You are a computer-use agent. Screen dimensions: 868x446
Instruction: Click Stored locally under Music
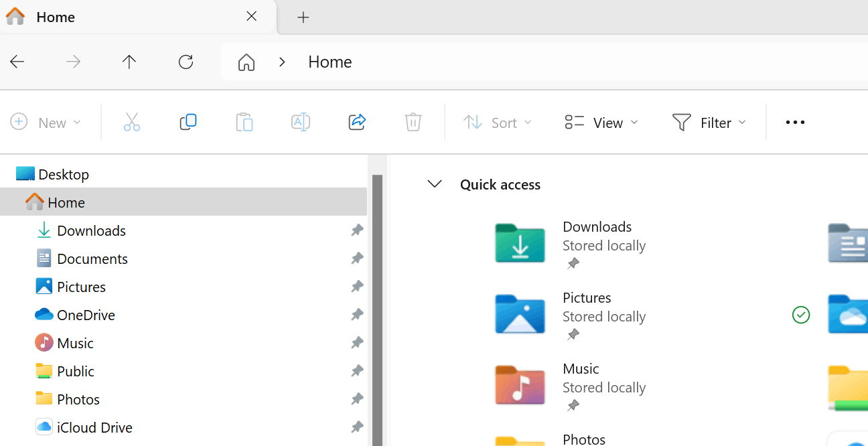click(x=604, y=388)
